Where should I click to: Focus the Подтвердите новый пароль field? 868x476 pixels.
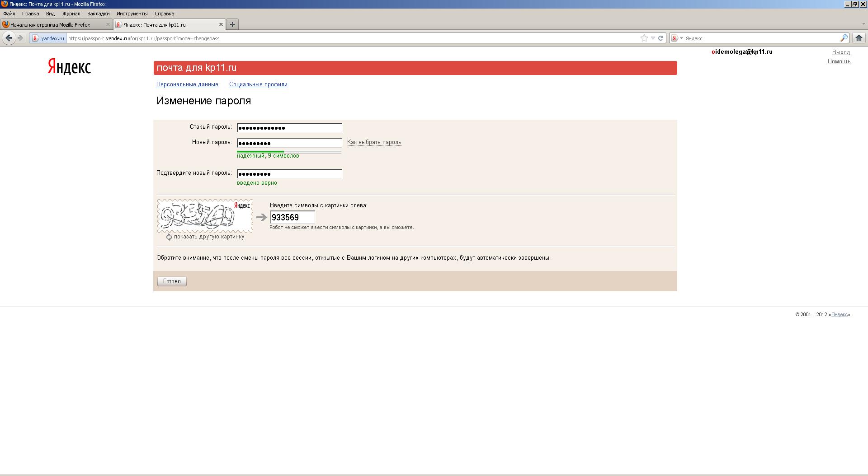tap(289, 174)
